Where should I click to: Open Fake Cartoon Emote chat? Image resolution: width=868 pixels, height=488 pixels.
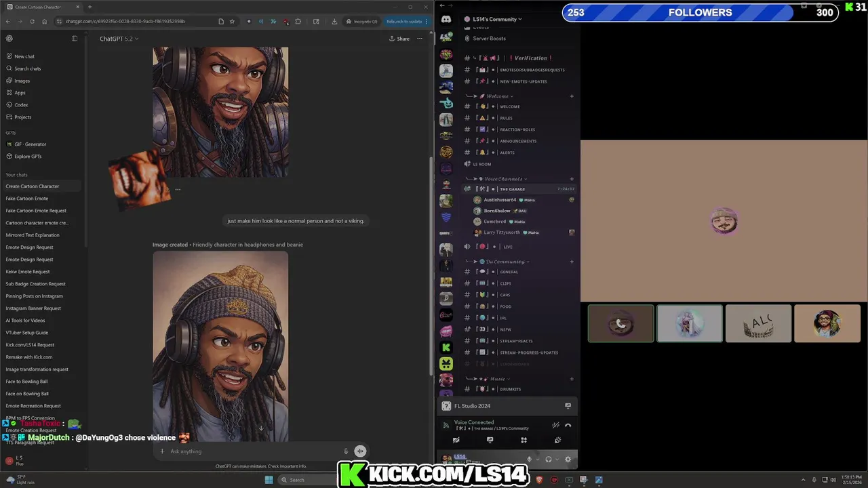pyautogui.click(x=42, y=199)
